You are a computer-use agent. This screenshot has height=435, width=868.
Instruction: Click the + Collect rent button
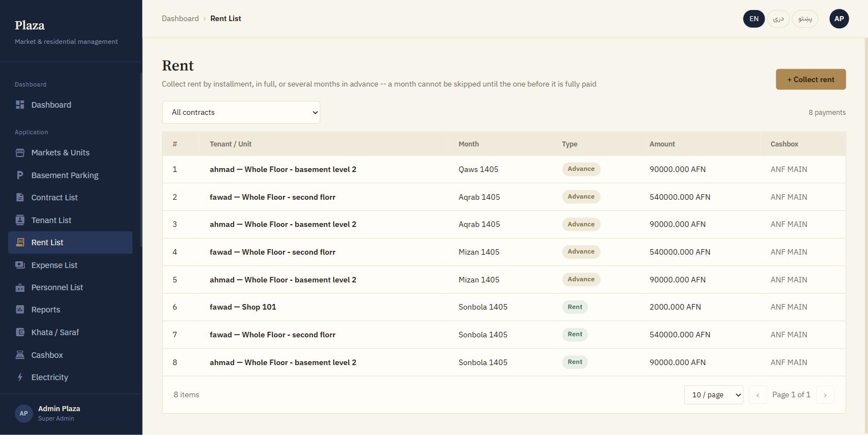point(811,79)
